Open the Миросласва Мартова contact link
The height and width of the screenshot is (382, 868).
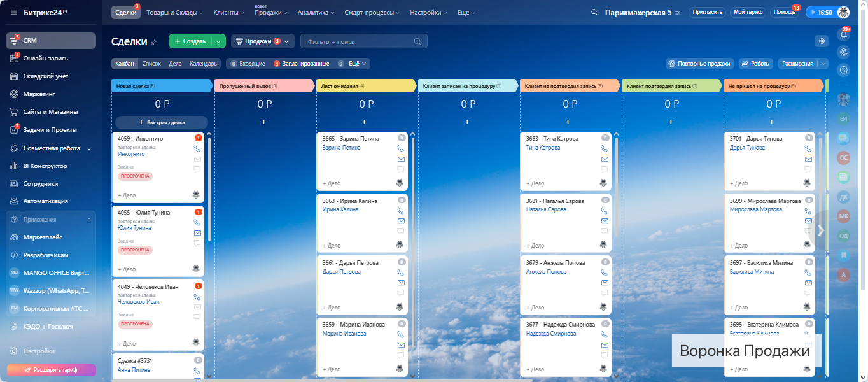756,209
